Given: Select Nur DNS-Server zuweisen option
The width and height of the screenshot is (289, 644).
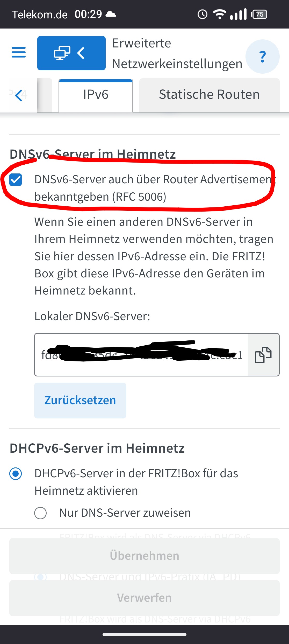Looking at the screenshot, I should coord(40,513).
